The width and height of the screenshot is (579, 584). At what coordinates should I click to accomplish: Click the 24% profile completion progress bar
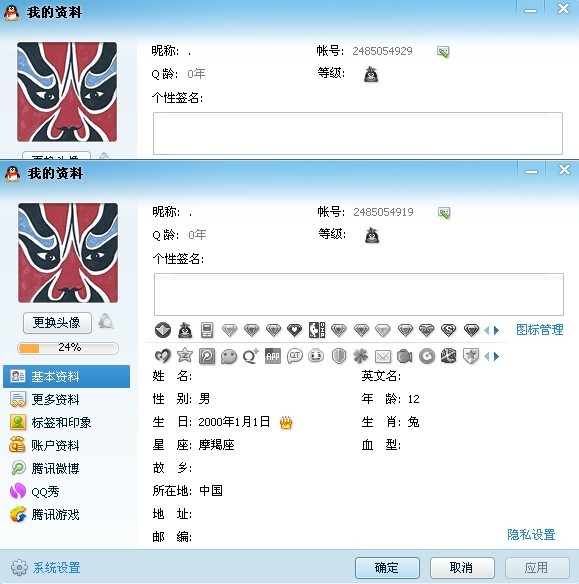68,348
